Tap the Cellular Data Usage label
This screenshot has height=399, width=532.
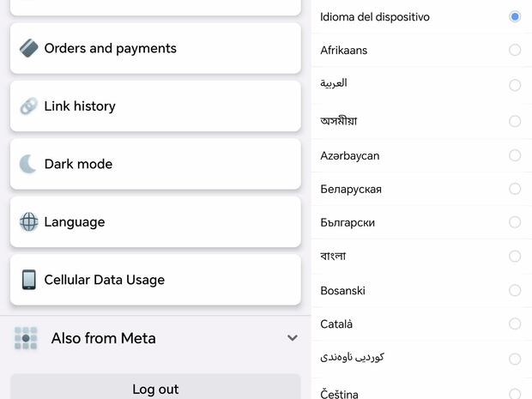click(x=104, y=280)
